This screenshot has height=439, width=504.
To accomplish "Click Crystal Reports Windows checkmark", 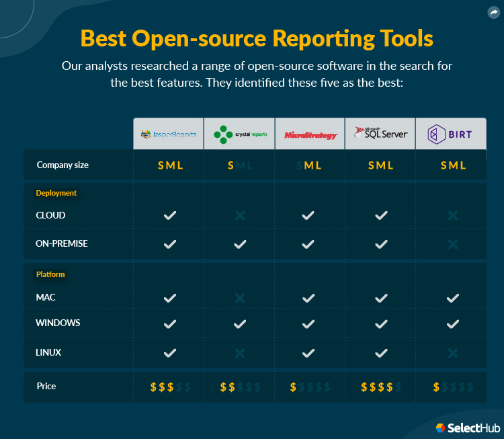I will [x=240, y=324].
